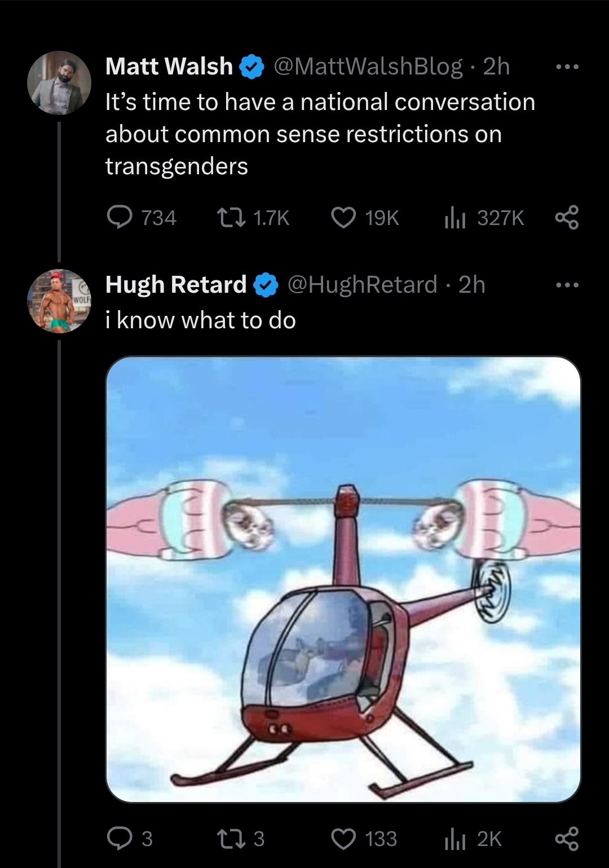The image size is (609, 868).
Task: Open the reply author's avatar
Action: click(x=59, y=301)
